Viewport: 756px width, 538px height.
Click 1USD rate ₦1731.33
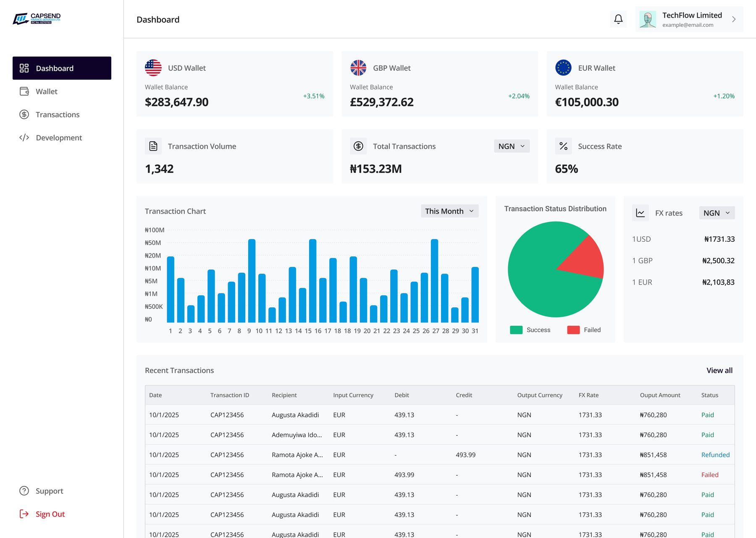click(x=719, y=239)
